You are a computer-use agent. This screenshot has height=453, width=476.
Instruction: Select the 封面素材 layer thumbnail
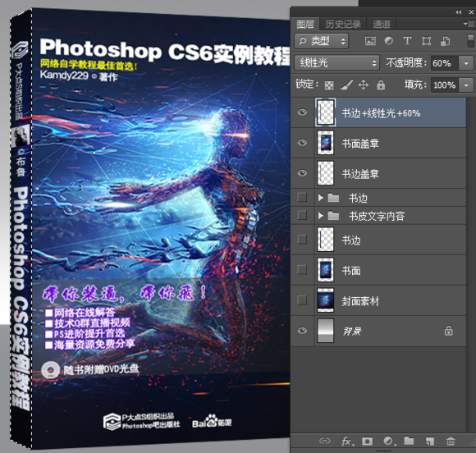(x=326, y=300)
